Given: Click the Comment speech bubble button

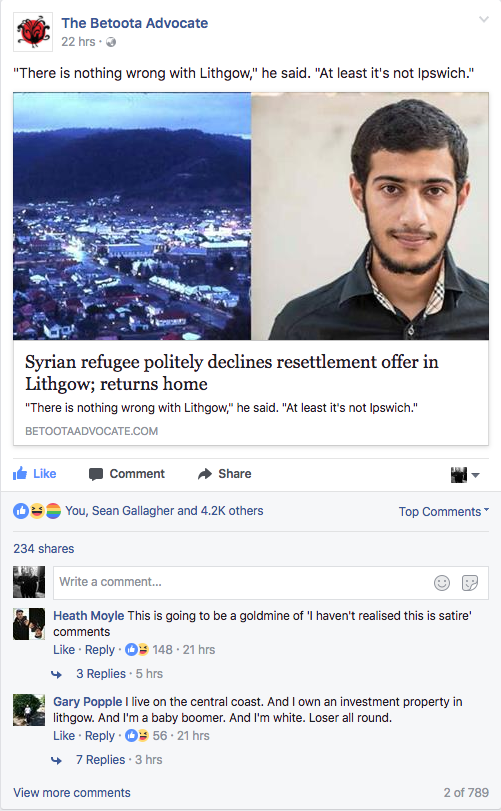Looking at the screenshot, I should point(127,474).
